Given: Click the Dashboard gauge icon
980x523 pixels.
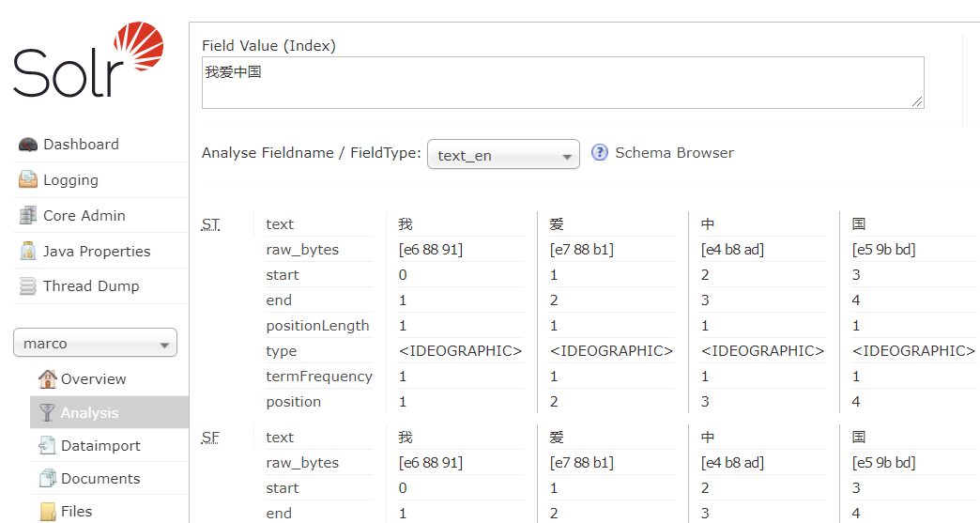Looking at the screenshot, I should click(27, 145).
